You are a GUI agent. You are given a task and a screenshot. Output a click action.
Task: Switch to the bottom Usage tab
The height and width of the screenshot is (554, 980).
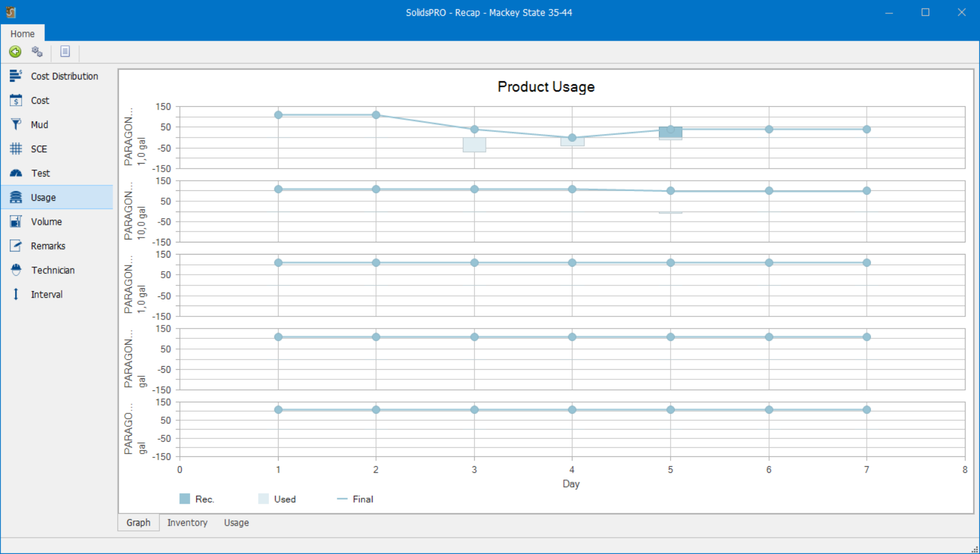(236, 522)
